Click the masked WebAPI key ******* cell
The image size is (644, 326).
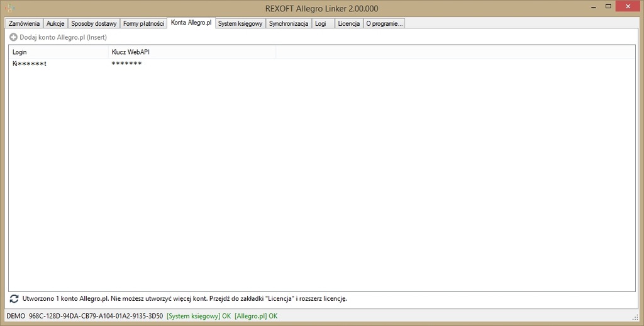coord(126,64)
